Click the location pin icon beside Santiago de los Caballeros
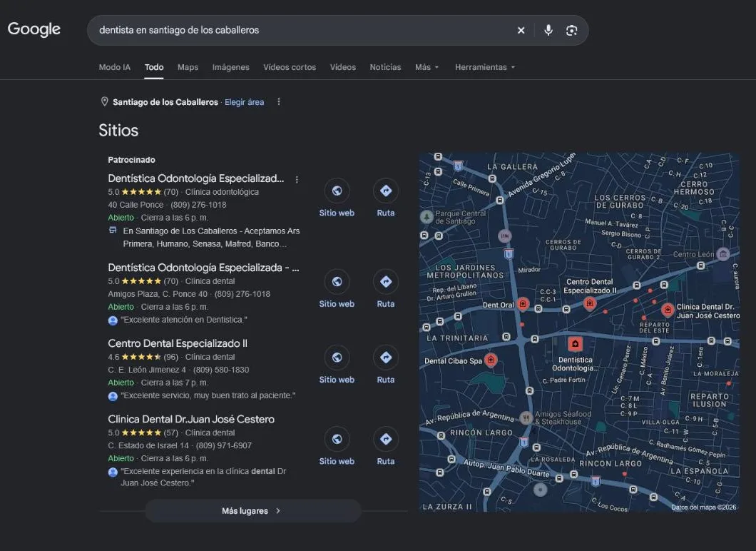Image resolution: width=756 pixels, height=551 pixels. [104, 102]
